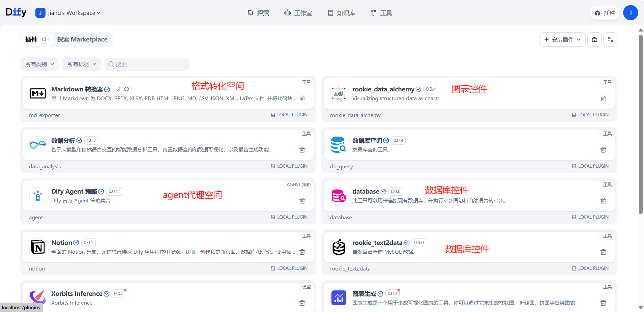Image resolution: width=644 pixels, height=312 pixels.
Task: Click the 数据库查询 database icon
Action: (x=339, y=145)
